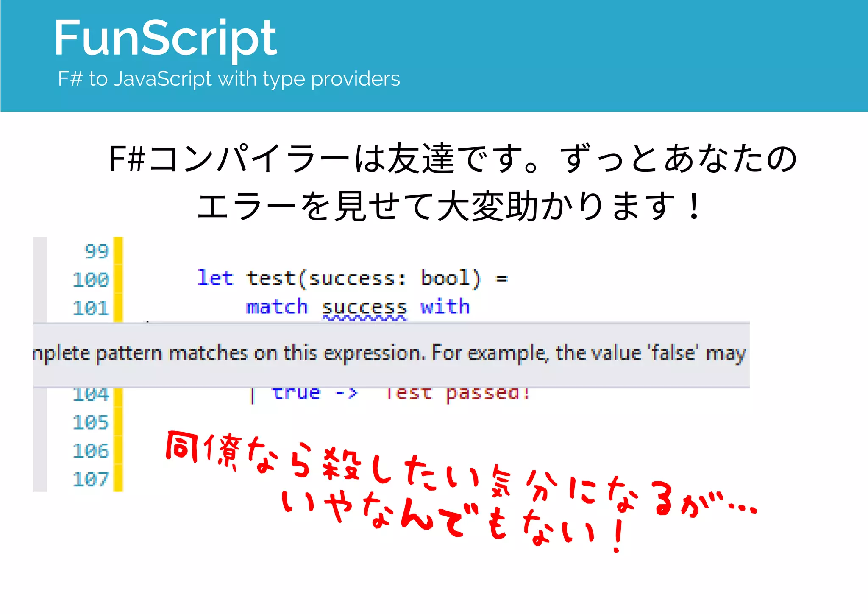Image resolution: width=868 pixels, height=614 pixels.
Task: Click the subtitle 'F# to JavaScript with type providers'
Action: point(229,79)
